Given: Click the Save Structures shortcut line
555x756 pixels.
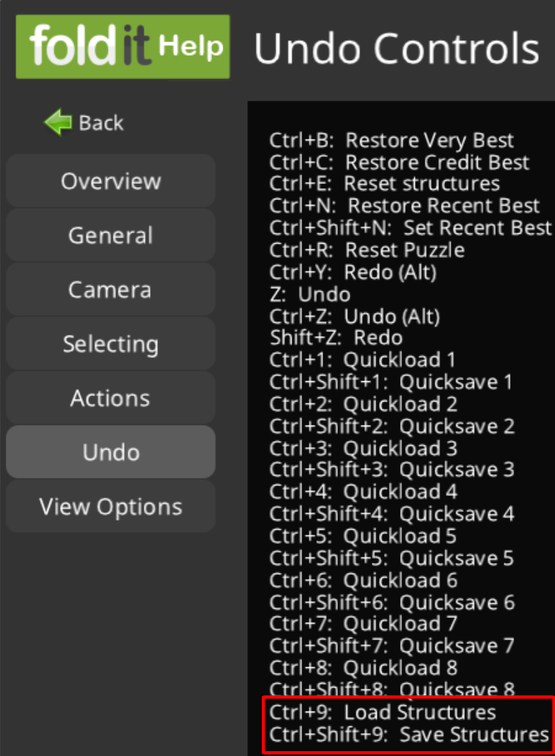Looking at the screenshot, I should tap(409, 734).
